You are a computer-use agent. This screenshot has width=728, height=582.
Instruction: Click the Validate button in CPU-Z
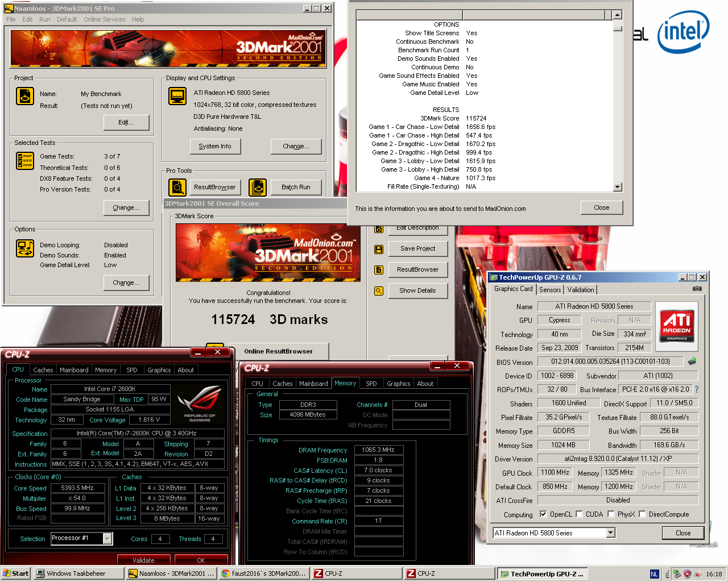coord(143,560)
